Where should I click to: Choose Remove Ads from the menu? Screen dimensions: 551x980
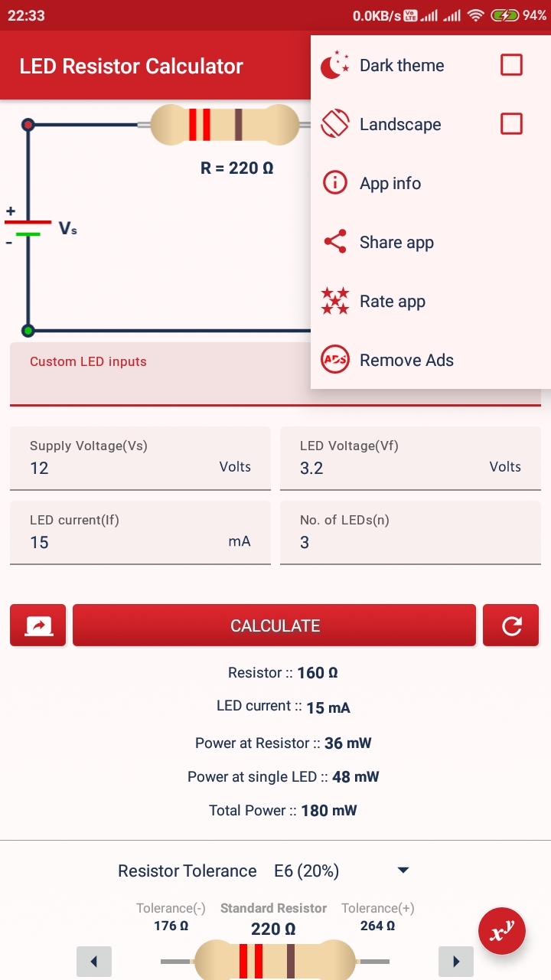pos(406,360)
